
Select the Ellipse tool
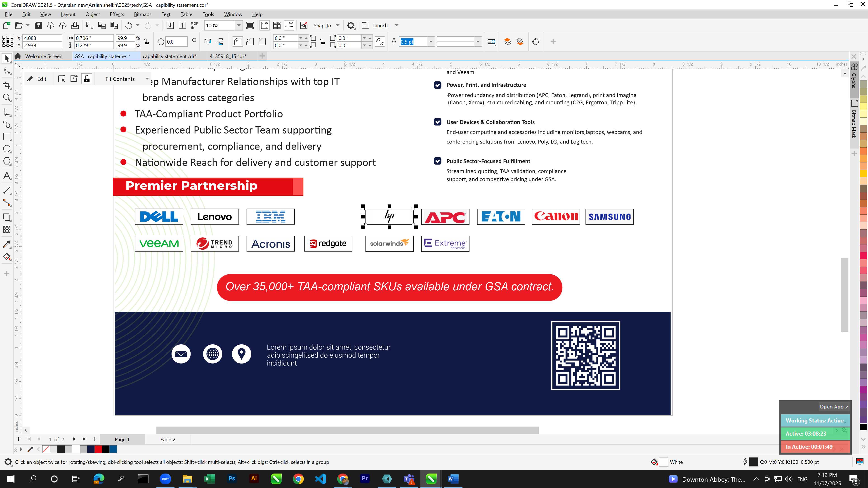[7, 149]
